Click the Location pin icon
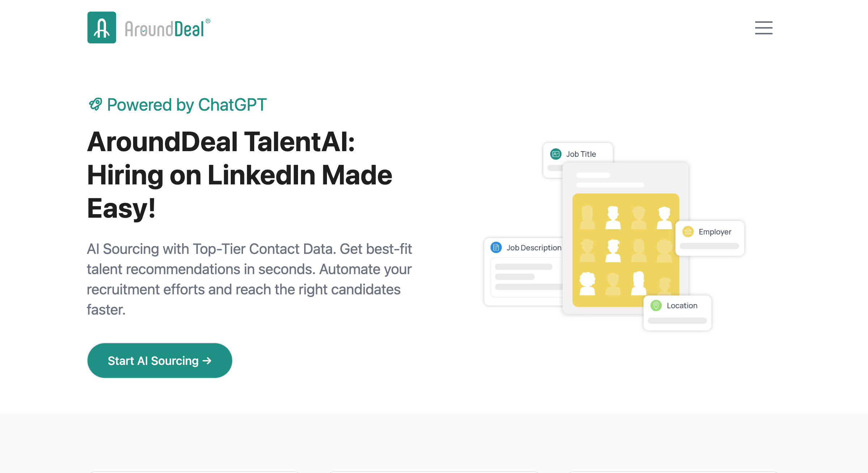 pos(656,306)
